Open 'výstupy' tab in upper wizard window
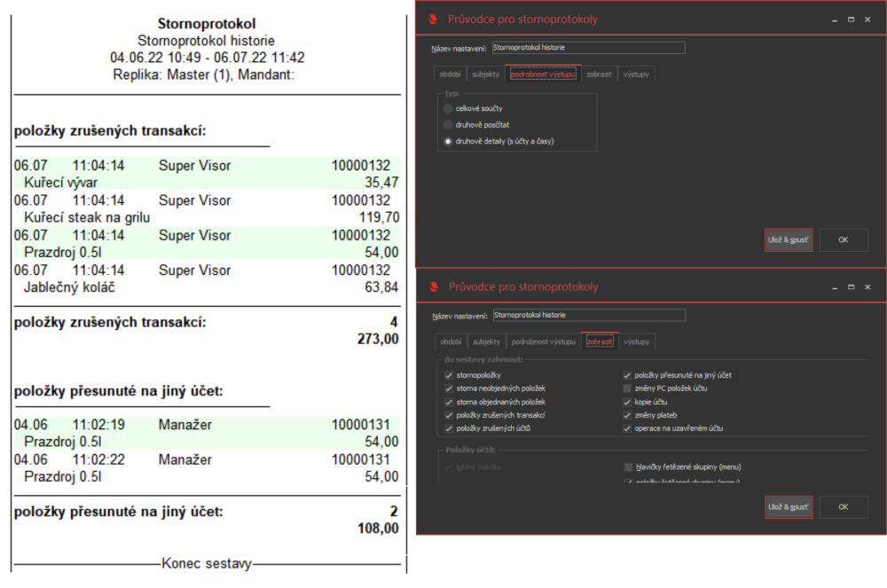Viewport: 887px width, 588px height. click(x=636, y=74)
